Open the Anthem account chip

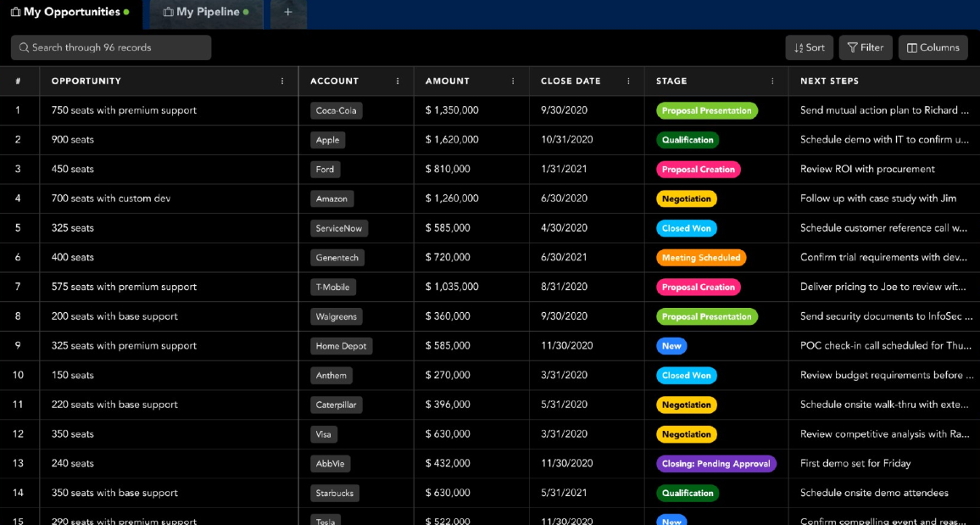[x=331, y=375]
